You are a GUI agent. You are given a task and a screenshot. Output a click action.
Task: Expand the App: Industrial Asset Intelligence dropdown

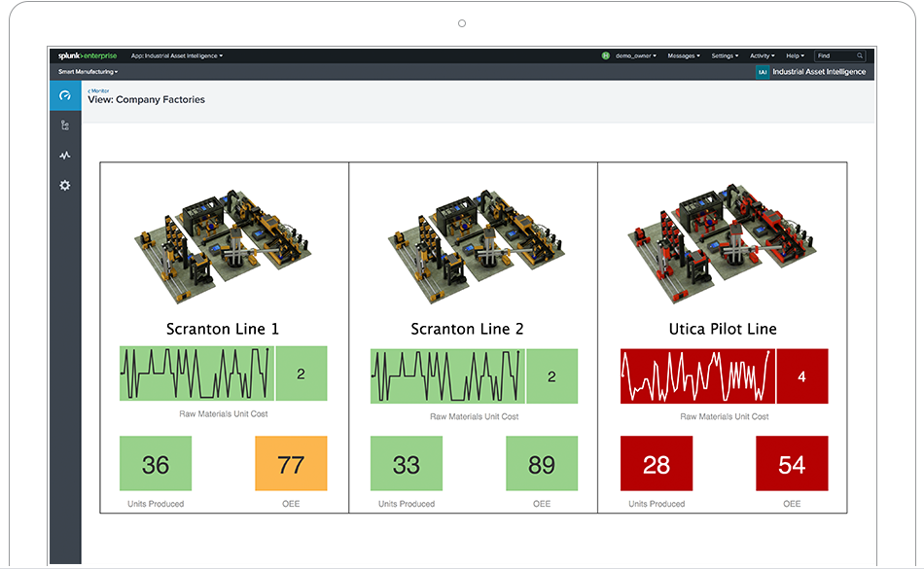tap(177, 56)
